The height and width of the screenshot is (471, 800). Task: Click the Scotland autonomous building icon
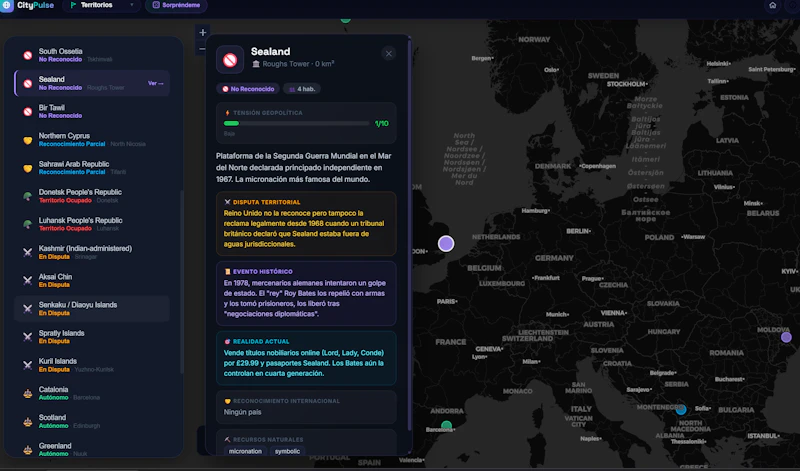[28, 422]
